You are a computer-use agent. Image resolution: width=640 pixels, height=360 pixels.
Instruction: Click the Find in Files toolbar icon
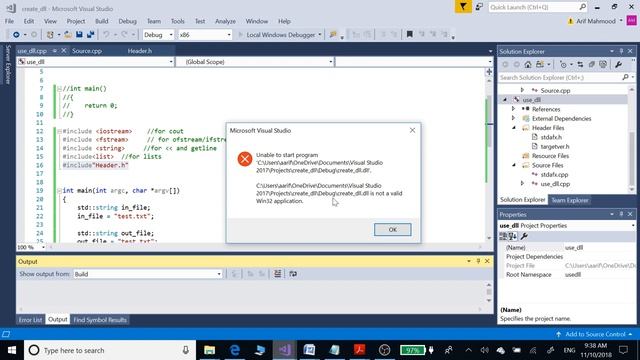tap(333, 35)
